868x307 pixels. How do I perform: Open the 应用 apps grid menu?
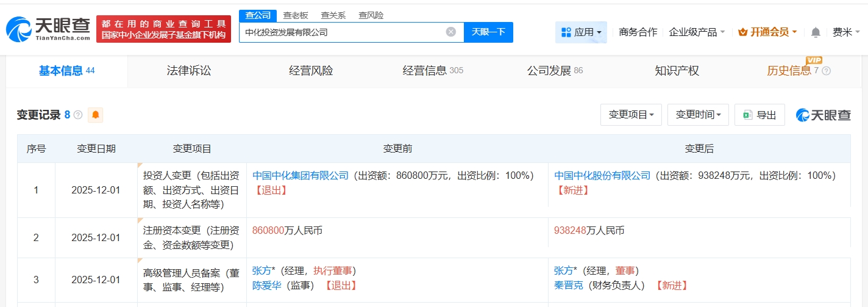[581, 32]
